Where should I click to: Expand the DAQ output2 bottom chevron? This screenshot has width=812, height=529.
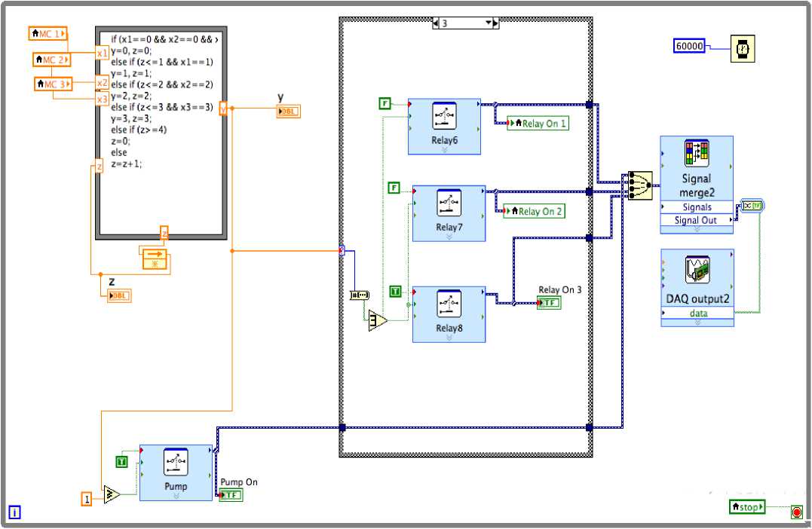697,322
